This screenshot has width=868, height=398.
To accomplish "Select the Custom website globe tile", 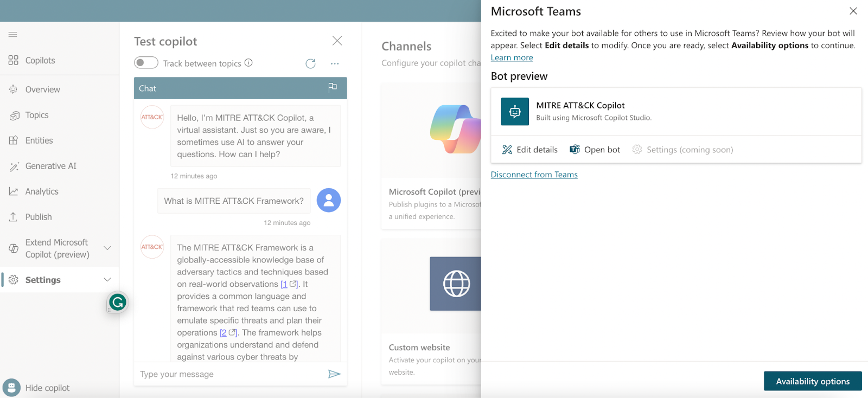I will tap(455, 284).
